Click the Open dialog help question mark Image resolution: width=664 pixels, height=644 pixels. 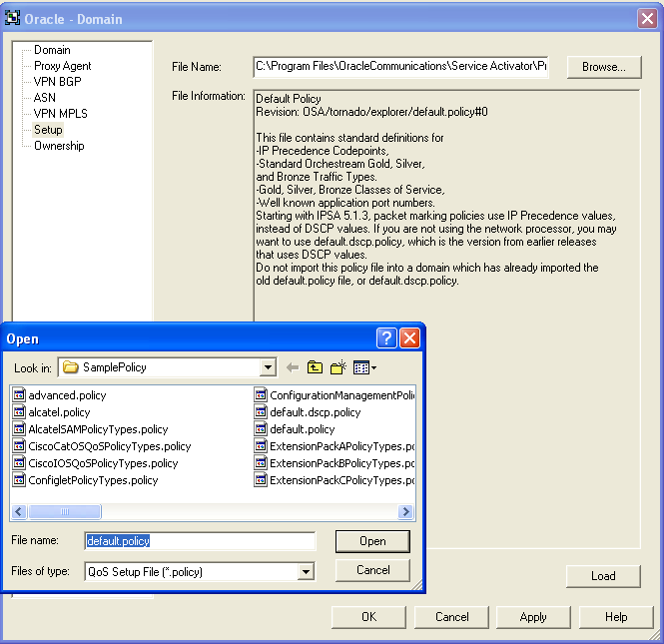click(x=386, y=337)
